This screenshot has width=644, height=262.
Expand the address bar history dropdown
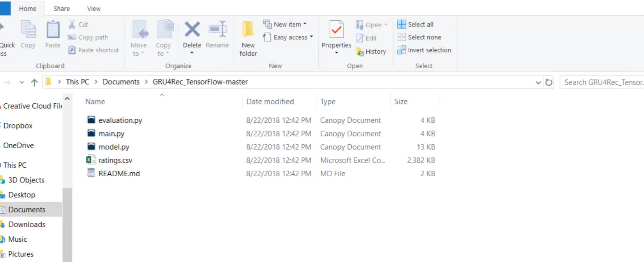point(538,82)
